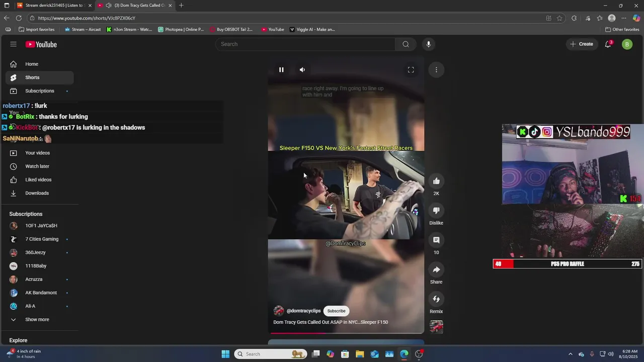Open File Explorer from the taskbar
Screen dimensions: 644x362
coord(360,354)
